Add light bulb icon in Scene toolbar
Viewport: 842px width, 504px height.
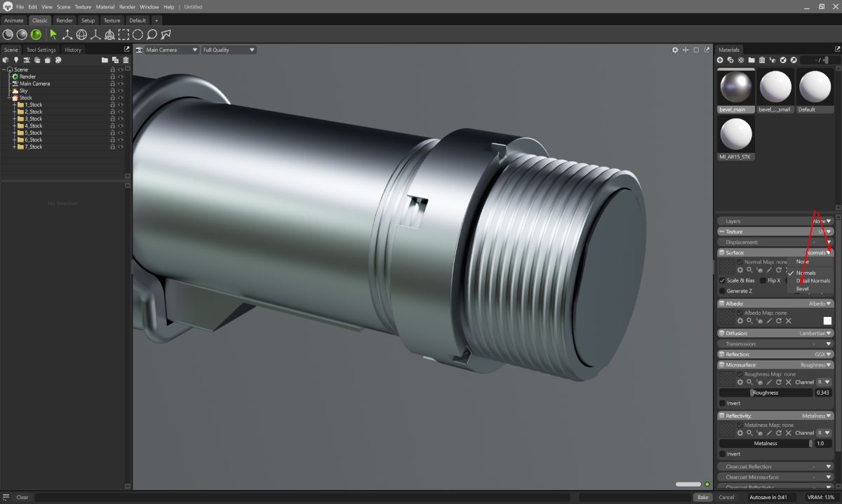pyautogui.click(x=16, y=60)
